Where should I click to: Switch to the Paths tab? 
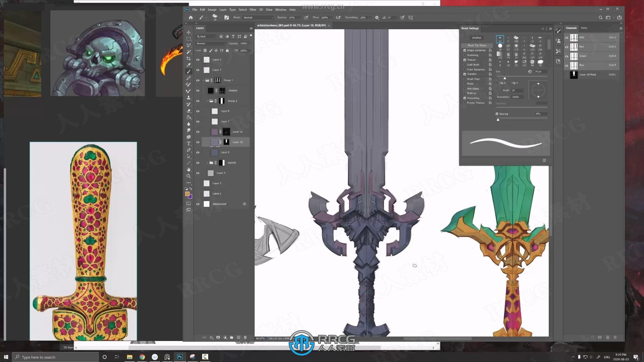click(x=584, y=28)
